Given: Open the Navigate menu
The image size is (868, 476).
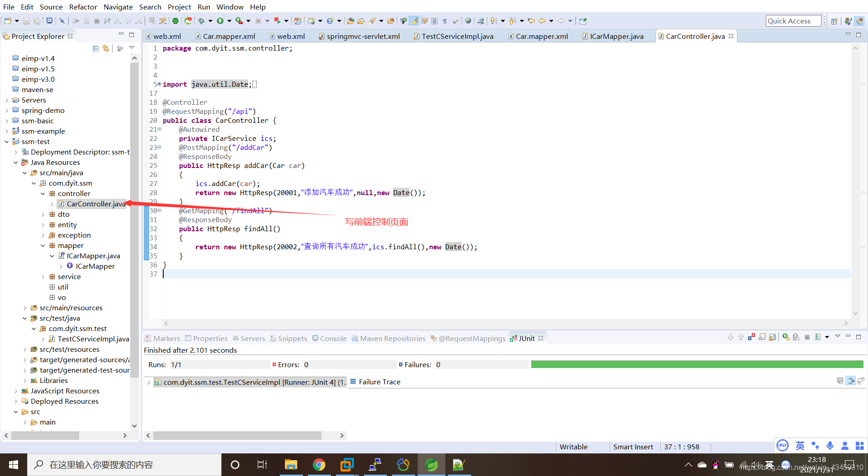Looking at the screenshot, I should (118, 7).
